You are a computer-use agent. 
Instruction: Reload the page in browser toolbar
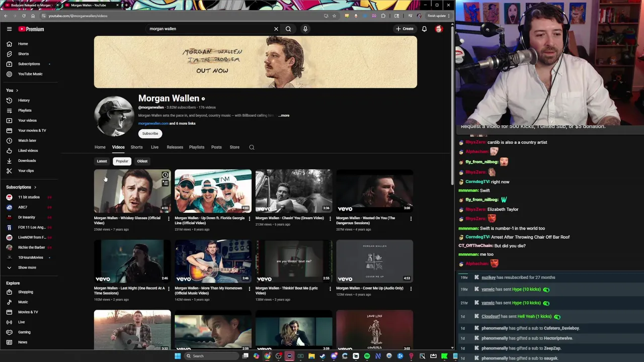pos(24,16)
